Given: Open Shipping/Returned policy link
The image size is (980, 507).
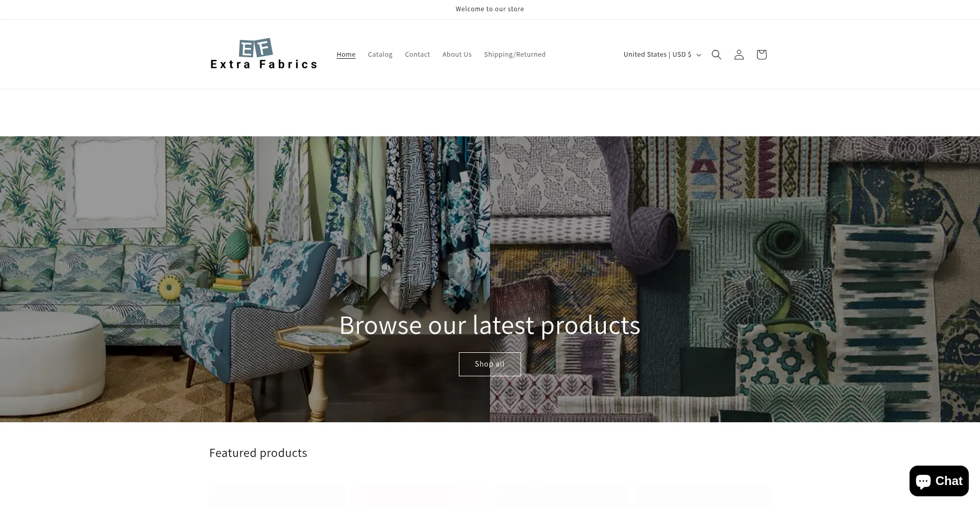Looking at the screenshot, I should [514, 55].
